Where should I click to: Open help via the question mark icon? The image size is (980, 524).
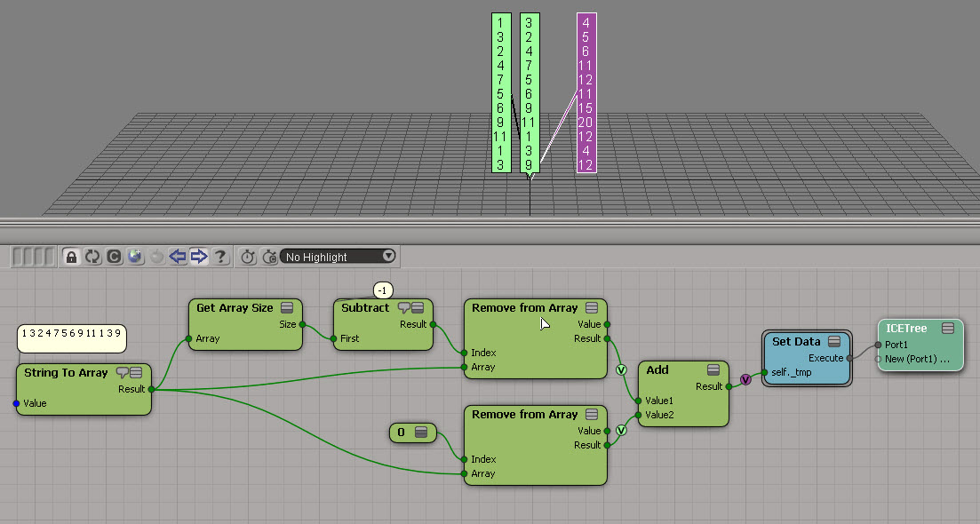[x=220, y=257]
